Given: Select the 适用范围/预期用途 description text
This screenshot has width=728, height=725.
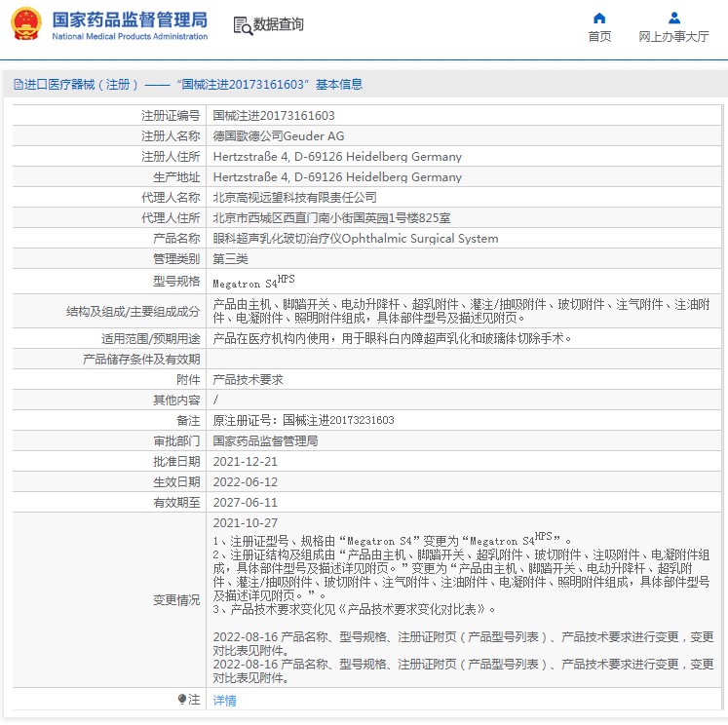Looking at the screenshot, I should tap(392, 338).
